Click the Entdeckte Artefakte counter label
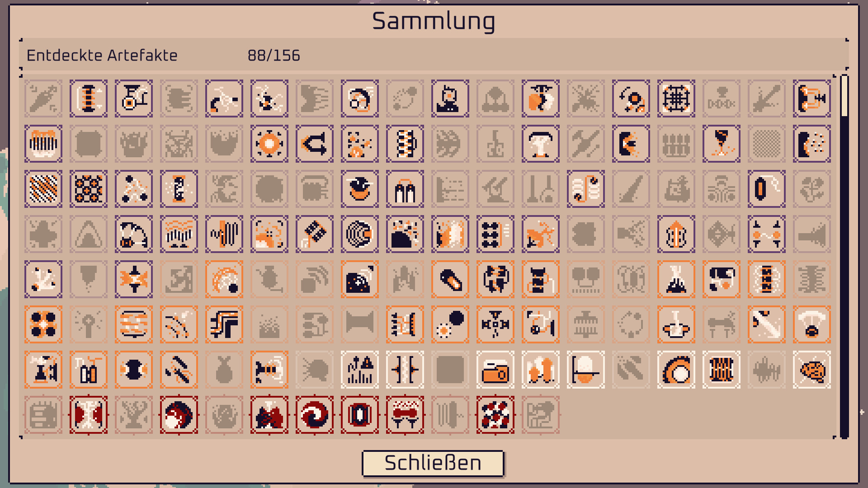Image resolution: width=868 pixels, height=488 pixels. (x=102, y=56)
